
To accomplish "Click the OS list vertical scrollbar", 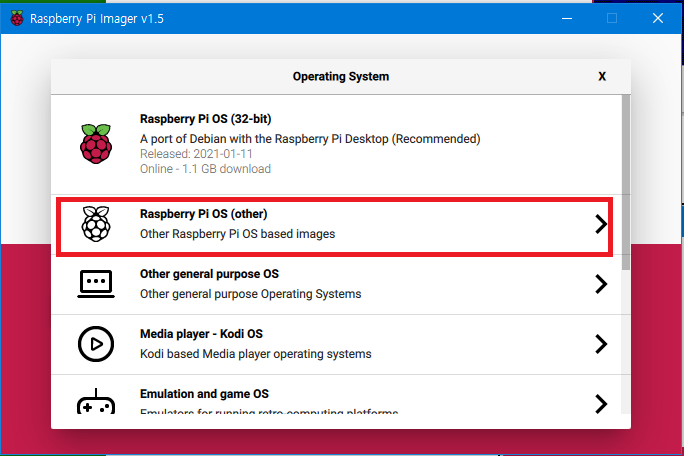I will [626, 182].
